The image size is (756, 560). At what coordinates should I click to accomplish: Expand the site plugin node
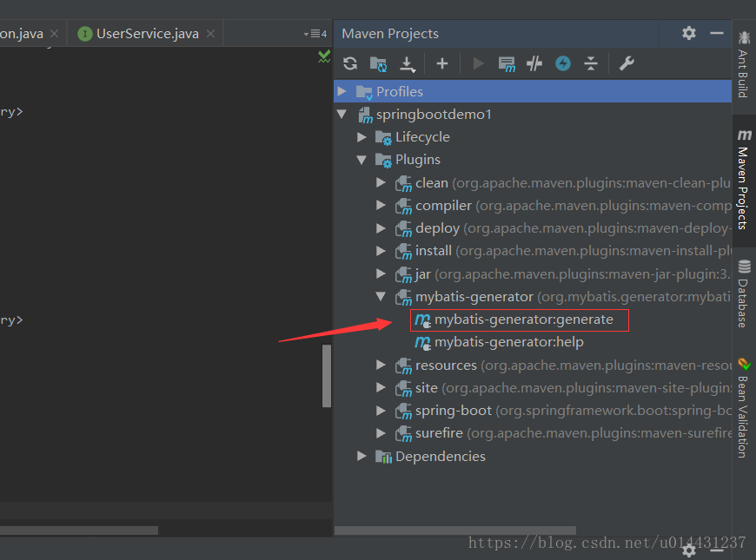tap(381, 387)
